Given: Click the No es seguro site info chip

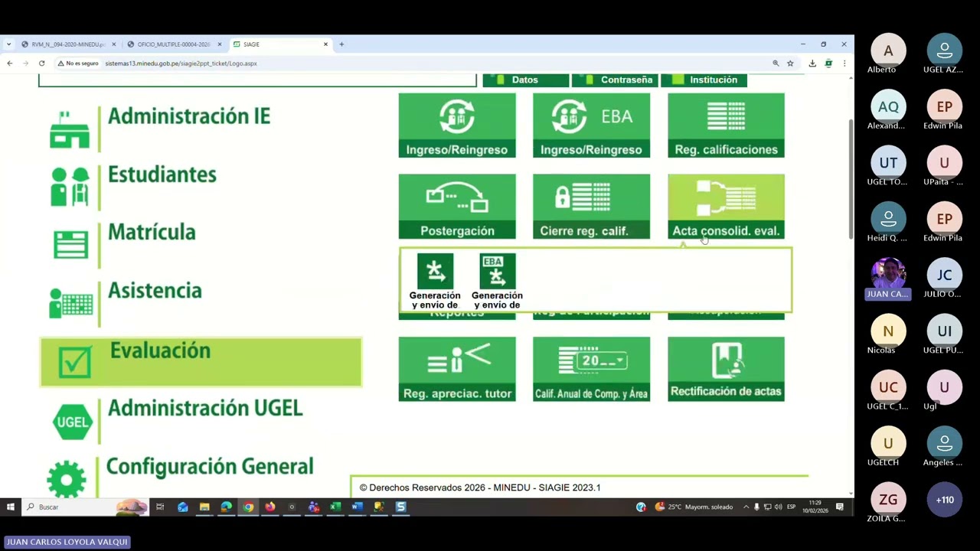Looking at the screenshot, I should tap(78, 64).
